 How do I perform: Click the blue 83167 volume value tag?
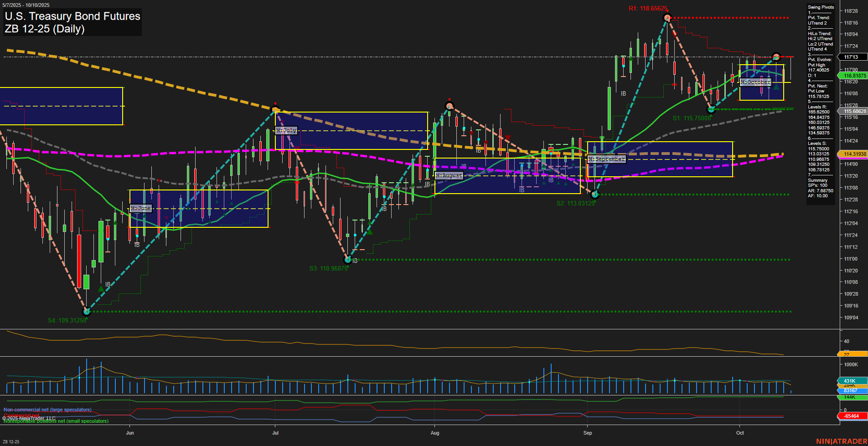coord(851,390)
